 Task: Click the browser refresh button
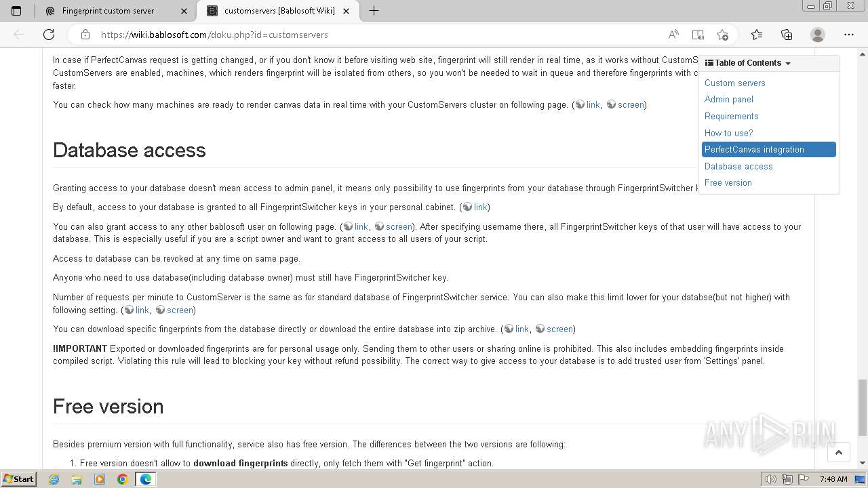[49, 35]
